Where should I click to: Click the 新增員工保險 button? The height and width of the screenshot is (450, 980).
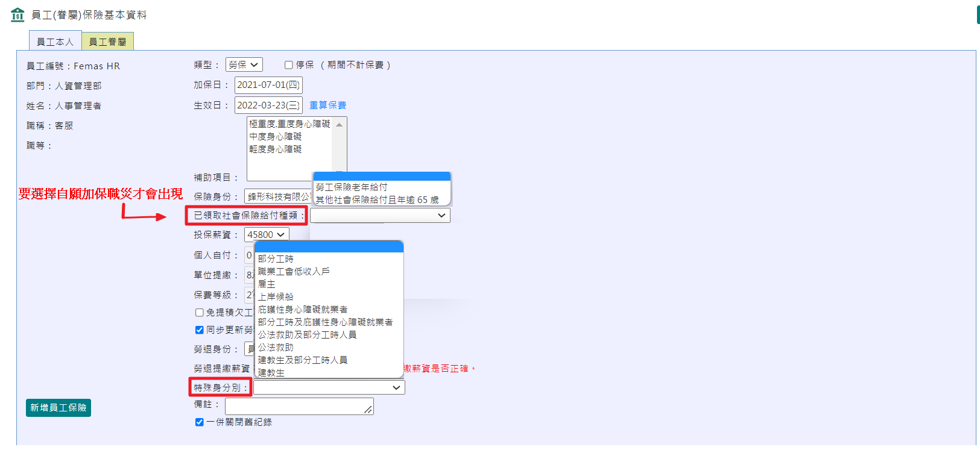pyautogui.click(x=58, y=408)
